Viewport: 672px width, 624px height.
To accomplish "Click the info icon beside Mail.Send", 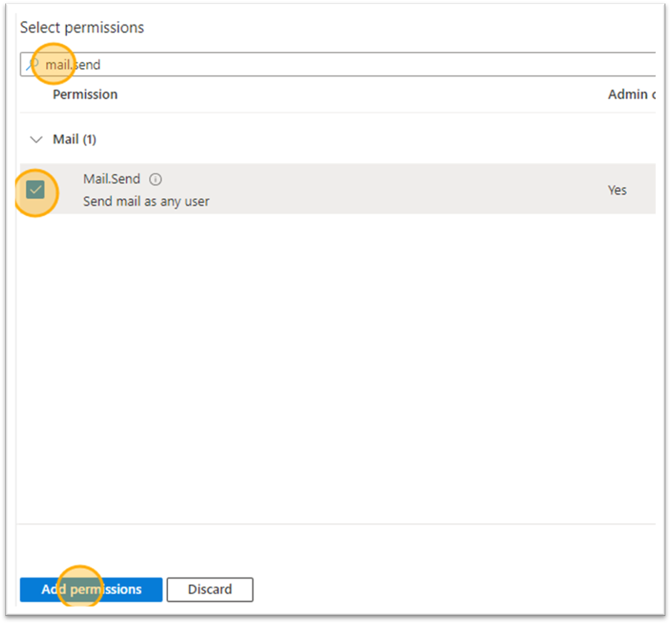I will tap(155, 179).
